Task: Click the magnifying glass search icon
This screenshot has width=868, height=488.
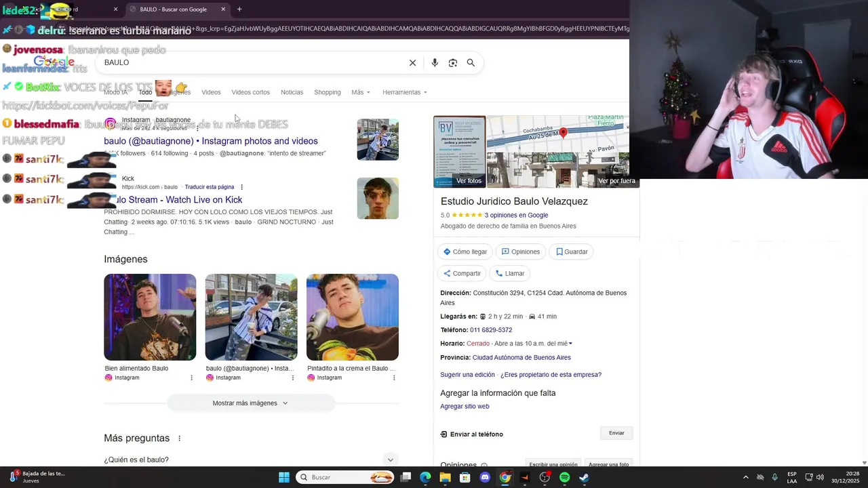Action: [471, 62]
